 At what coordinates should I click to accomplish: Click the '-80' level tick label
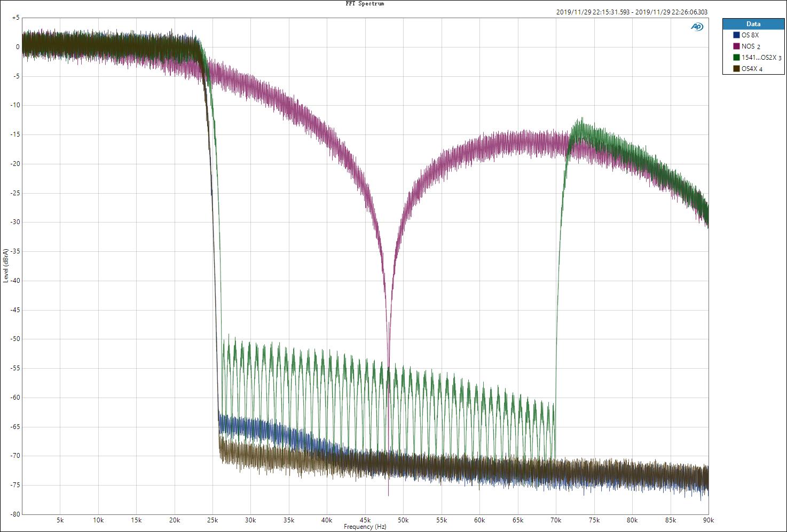pos(15,514)
